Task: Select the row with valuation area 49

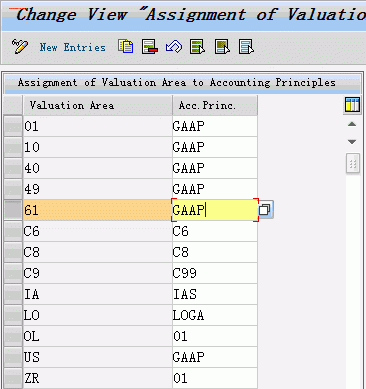Action: coord(13,189)
